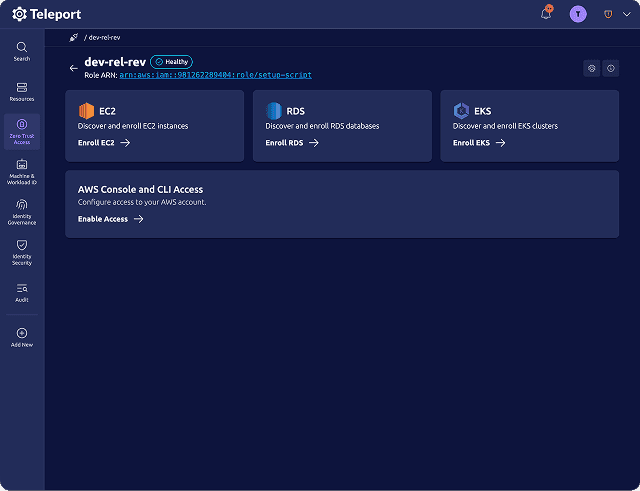Click the EKS hexagon service icon
This screenshot has width=640, height=491.
(461, 111)
